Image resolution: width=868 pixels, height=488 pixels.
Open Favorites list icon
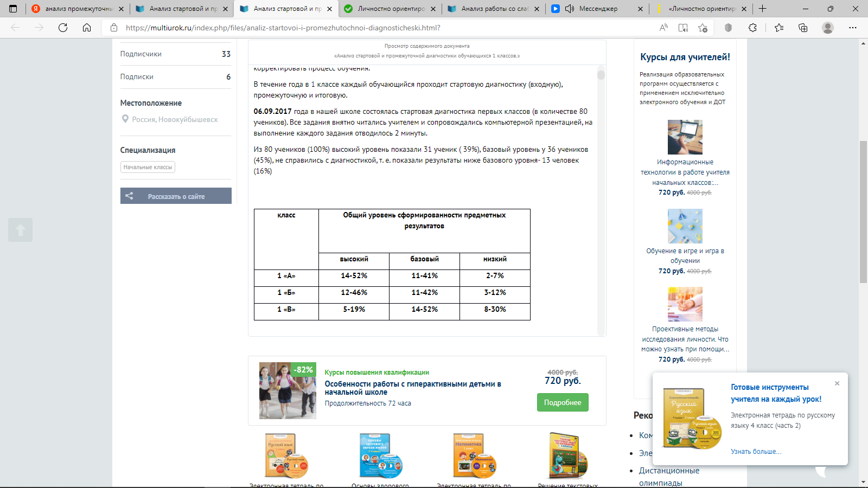click(x=779, y=28)
